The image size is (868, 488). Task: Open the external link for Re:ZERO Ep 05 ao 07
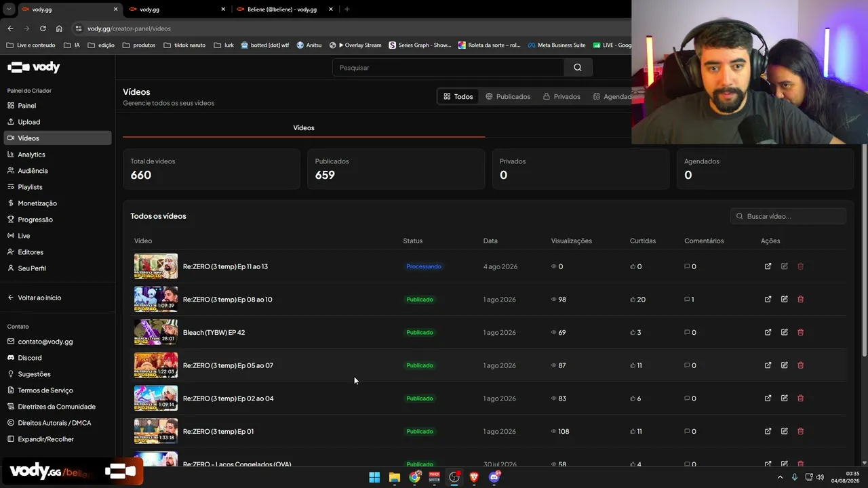click(768, 365)
